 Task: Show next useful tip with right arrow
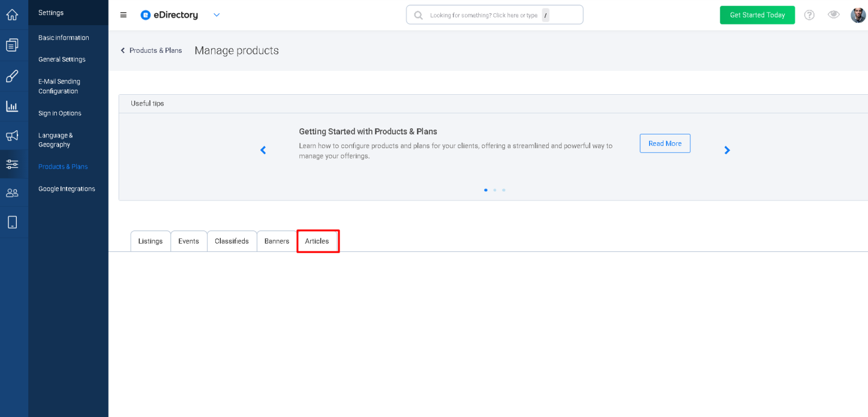(x=727, y=150)
